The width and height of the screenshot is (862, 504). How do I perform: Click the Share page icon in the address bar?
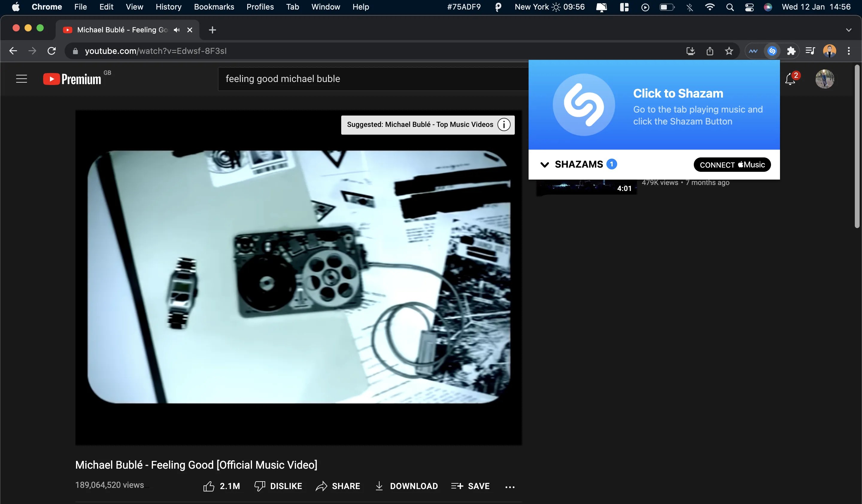point(710,51)
